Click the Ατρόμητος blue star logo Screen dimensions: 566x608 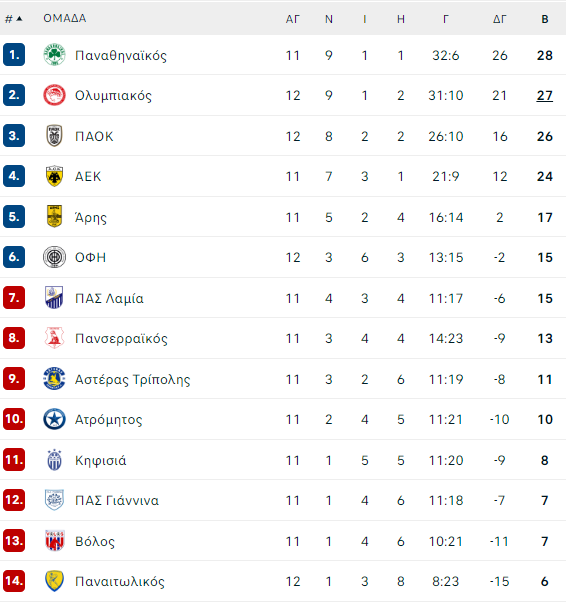[x=54, y=419]
